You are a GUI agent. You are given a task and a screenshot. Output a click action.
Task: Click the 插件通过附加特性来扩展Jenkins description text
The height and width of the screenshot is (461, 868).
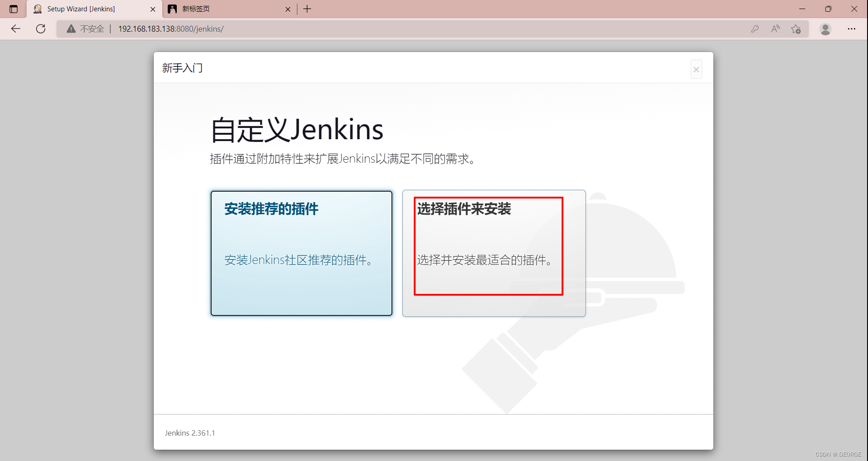click(343, 159)
